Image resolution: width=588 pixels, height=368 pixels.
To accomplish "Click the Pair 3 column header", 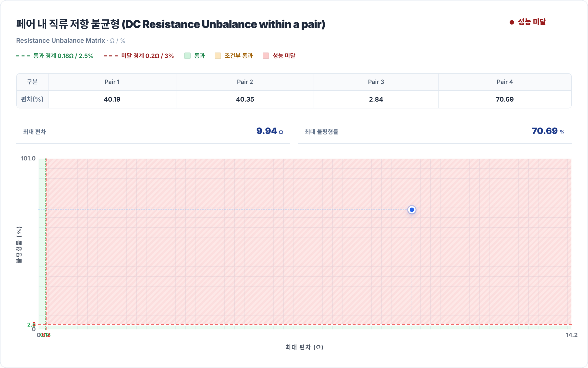I will (x=376, y=82).
